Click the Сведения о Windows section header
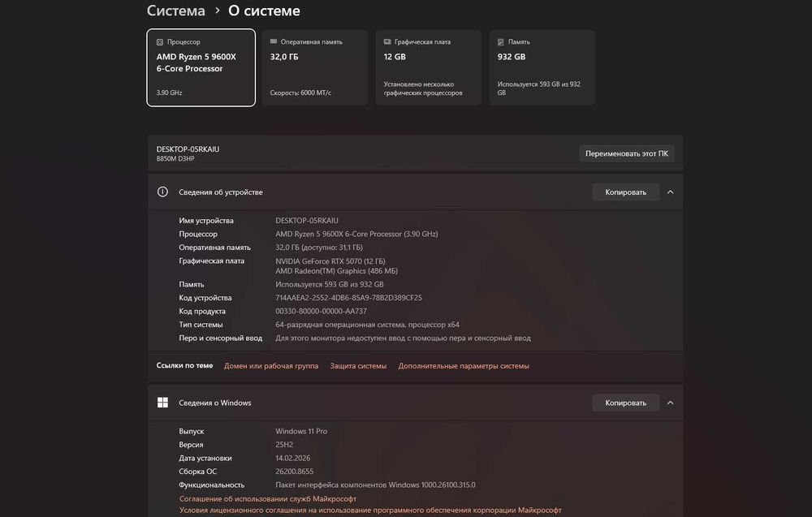812x517 pixels. [x=415, y=403]
